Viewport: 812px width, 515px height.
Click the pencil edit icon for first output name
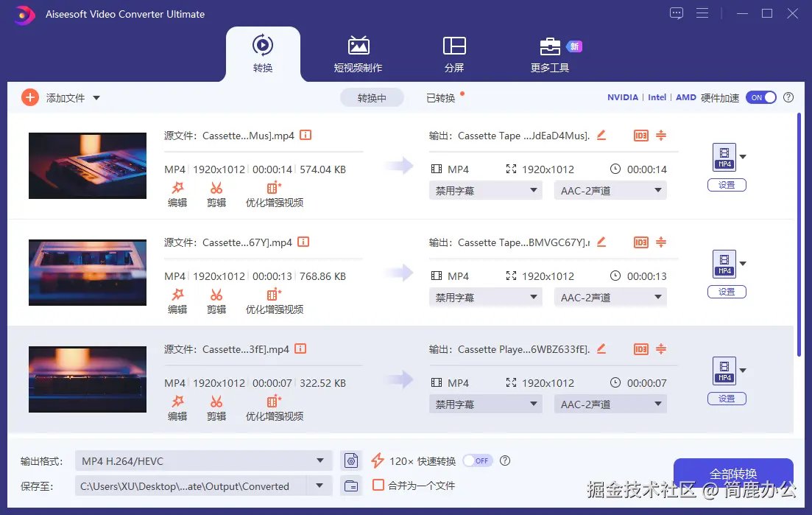[601, 136]
